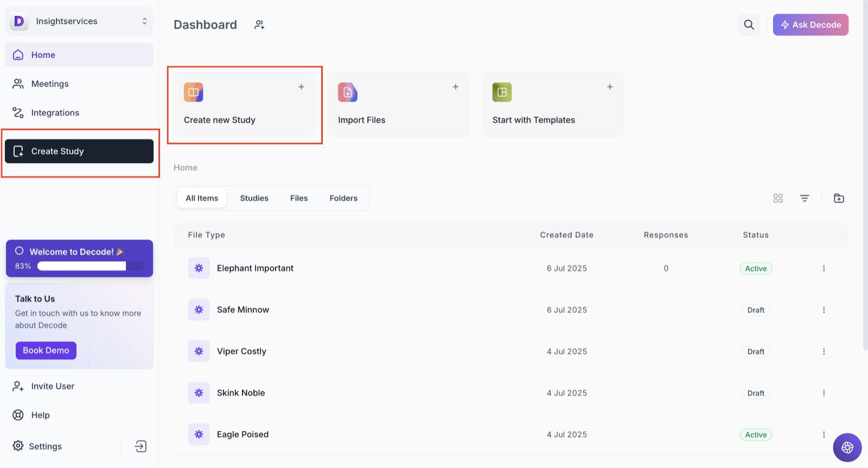868x468 pixels.
Task: Click the Start with Templates plus icon
Action: 610,87
